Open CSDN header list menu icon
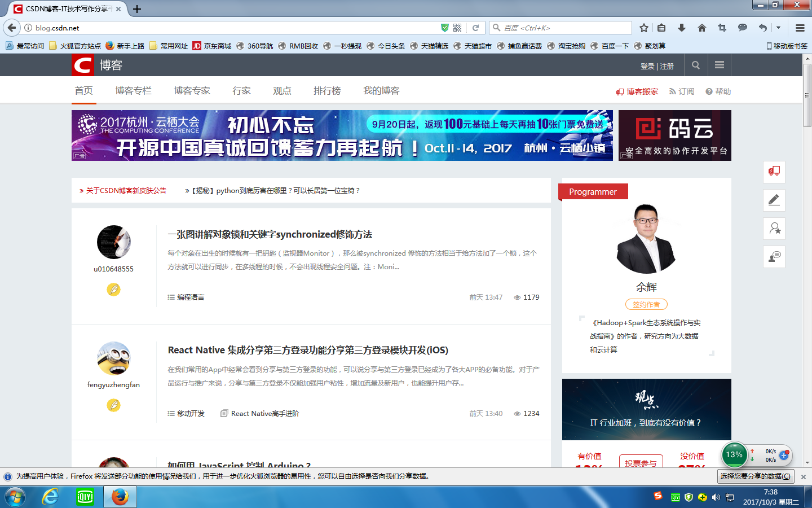Viewport: 812px width, 508px height. coord(720,65)
